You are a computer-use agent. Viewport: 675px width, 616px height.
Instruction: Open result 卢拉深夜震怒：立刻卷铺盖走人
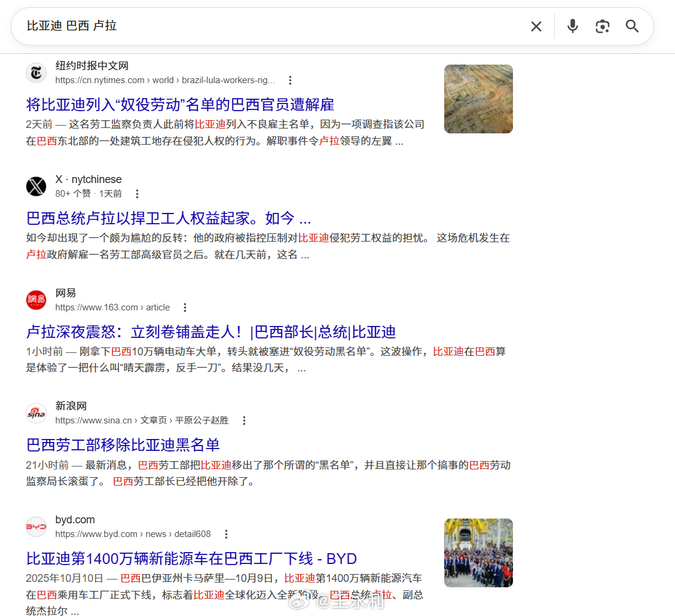211,332
